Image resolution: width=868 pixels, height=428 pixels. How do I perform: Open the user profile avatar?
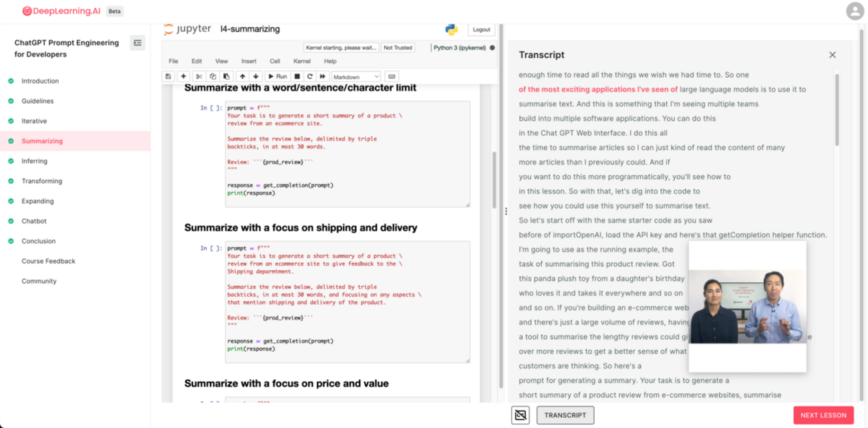click(x=855, y=11)
